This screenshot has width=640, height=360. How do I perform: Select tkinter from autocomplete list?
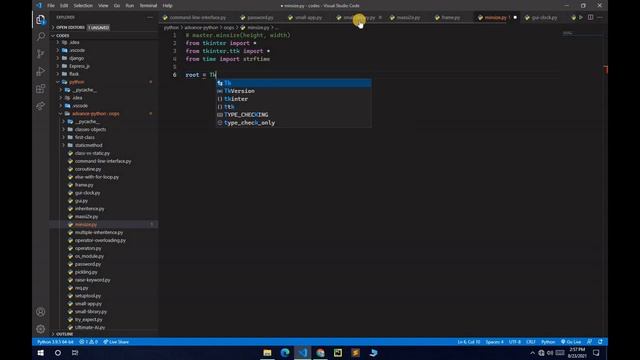point(293,99)
